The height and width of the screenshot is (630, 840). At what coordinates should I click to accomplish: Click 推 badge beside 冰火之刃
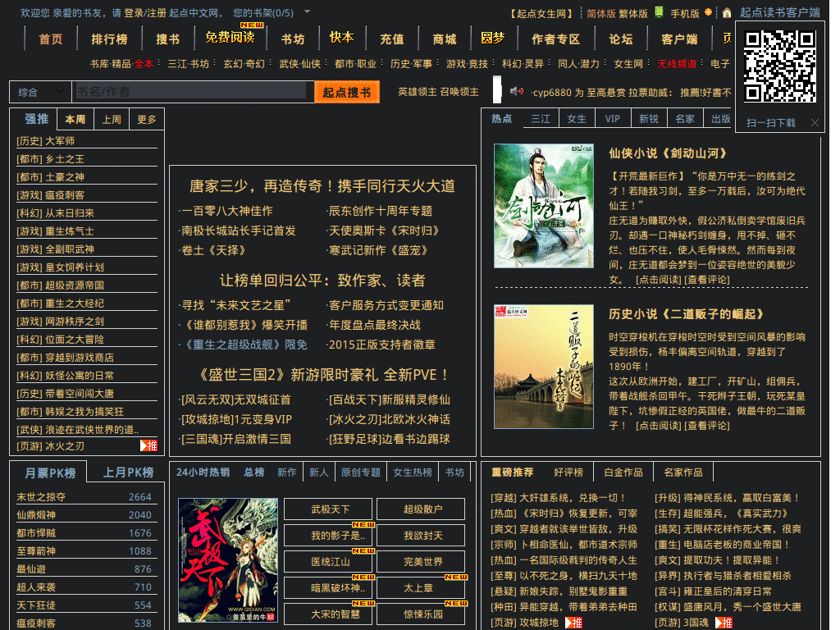149,445
